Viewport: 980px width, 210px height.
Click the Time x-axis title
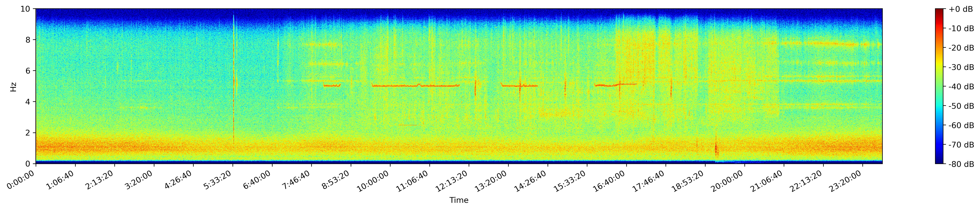click(x=459, y=200)
